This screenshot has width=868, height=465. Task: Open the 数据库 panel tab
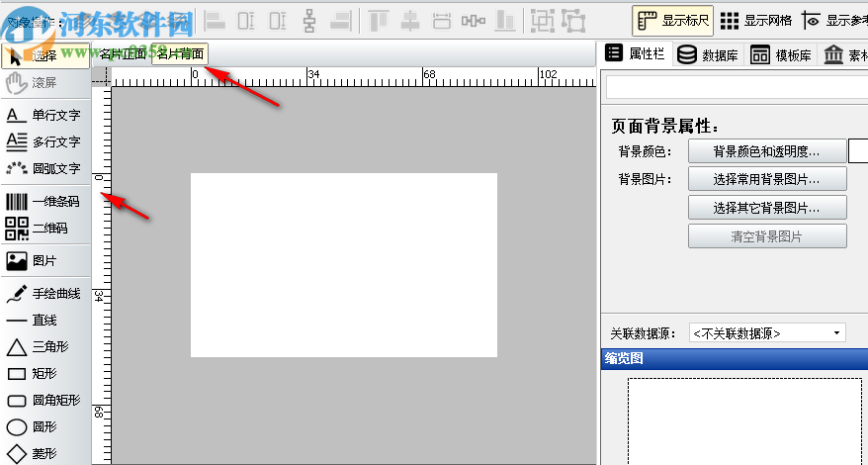[709, 54]
